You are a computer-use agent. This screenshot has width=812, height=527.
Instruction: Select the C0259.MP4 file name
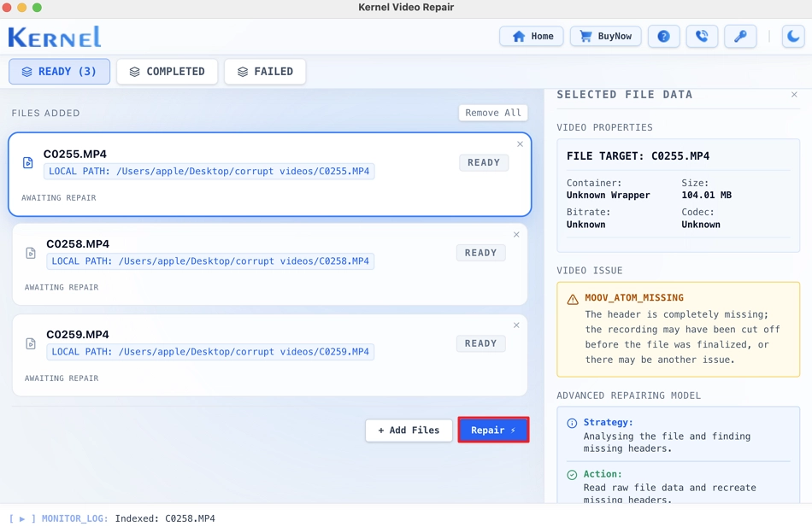point(78,335)
